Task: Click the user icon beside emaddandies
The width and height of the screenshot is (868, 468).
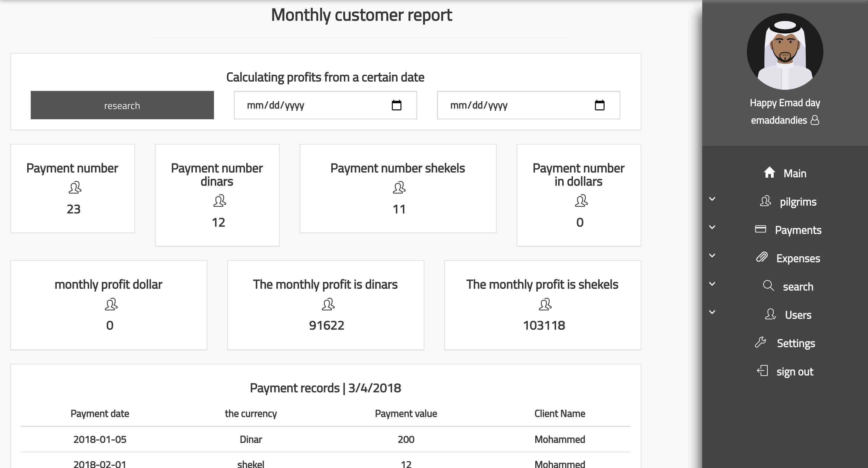Action: tap(815, 120)
